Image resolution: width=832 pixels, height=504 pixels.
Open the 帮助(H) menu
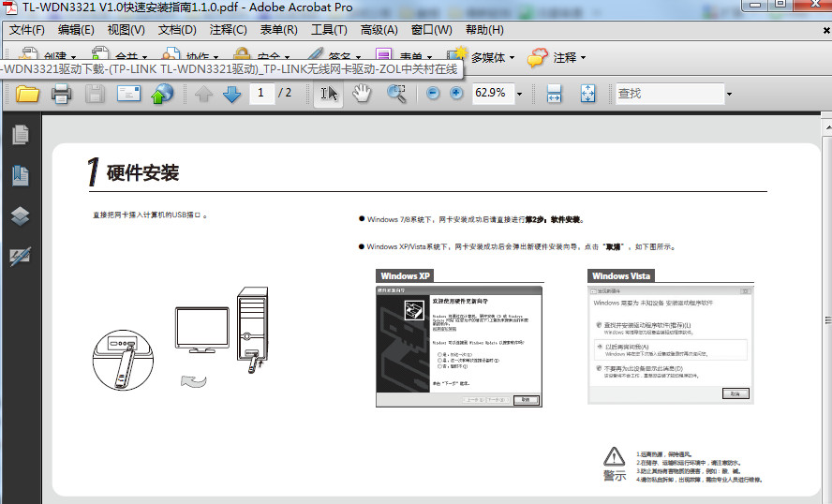(x=484, y=30)
